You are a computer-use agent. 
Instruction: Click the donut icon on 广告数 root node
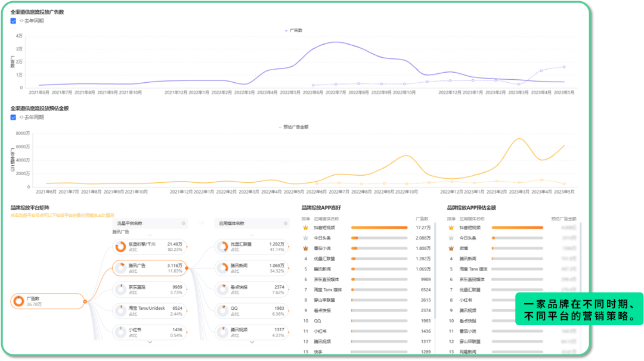(18, 301)
